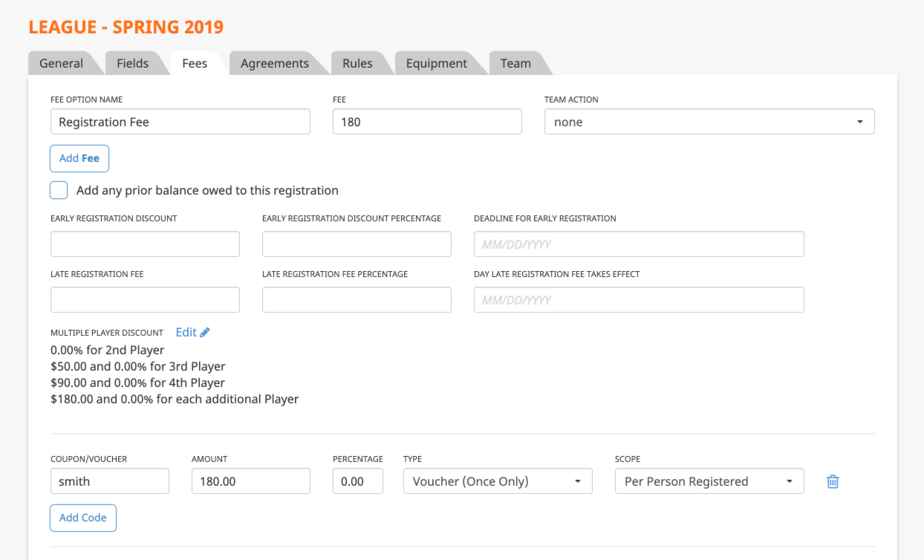Select the Deadline for Early Registration date field
924x560 pixels.
(639, 244)
